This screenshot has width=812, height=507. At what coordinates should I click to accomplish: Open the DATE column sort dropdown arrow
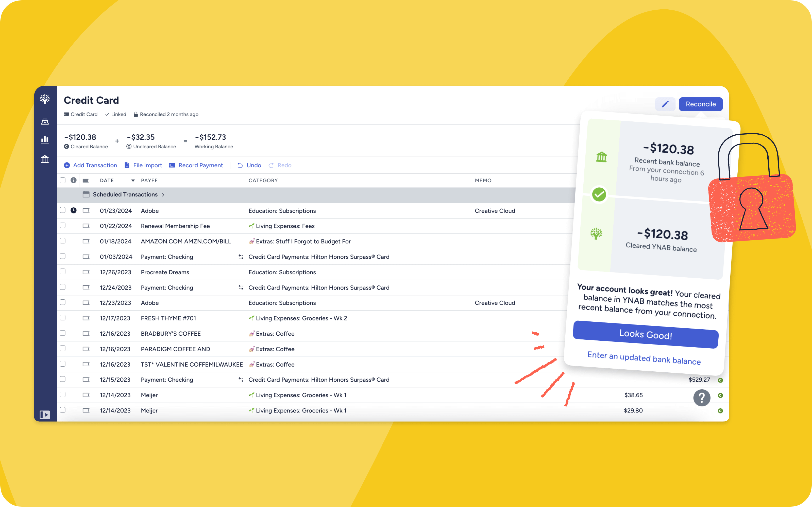click(x=133, y=180)
